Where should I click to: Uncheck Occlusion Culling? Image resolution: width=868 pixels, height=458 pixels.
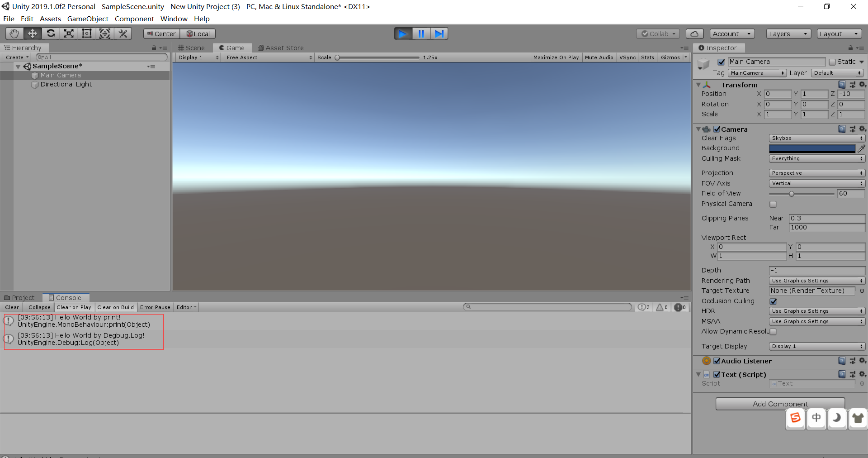pyautogui.click(x=774, y=301)
